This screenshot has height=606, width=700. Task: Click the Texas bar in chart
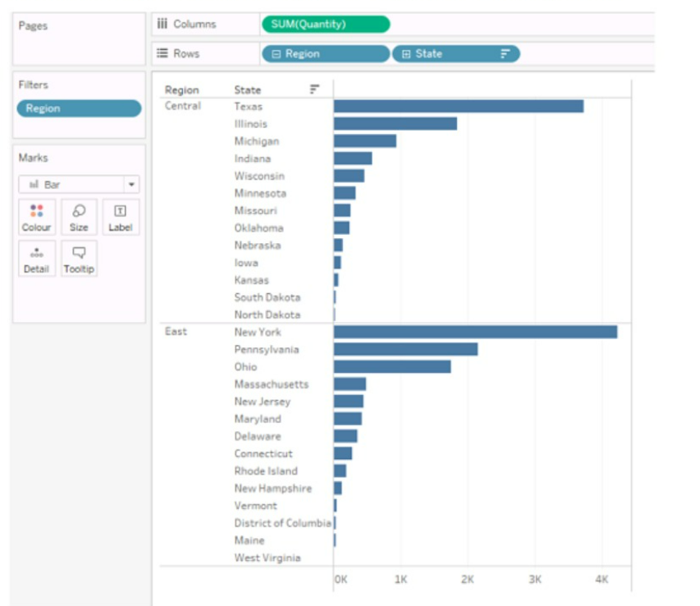(458, 107)
